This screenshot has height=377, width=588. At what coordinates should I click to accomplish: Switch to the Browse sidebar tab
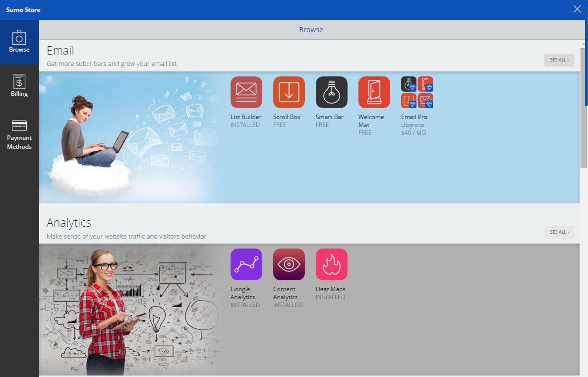[x=19, y=42]
